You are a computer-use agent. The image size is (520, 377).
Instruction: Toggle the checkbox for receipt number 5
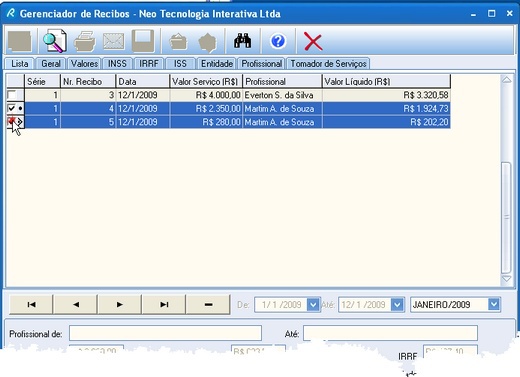click(11, 121)
